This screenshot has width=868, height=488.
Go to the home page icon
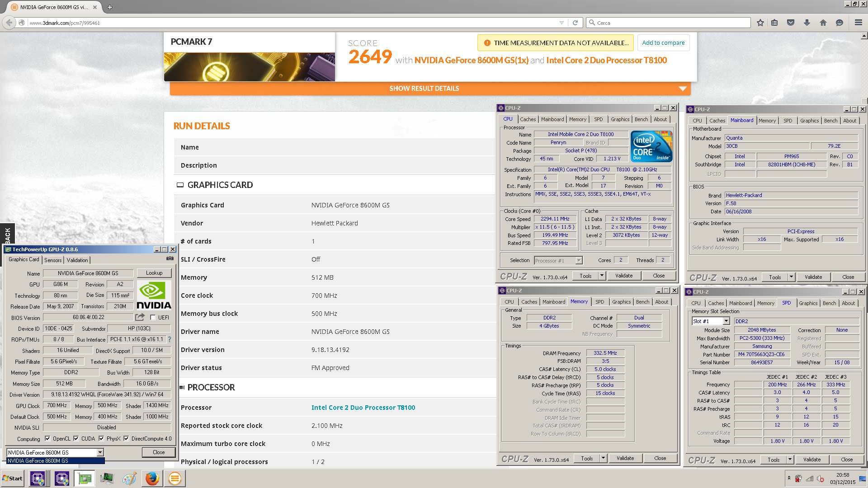823,23
